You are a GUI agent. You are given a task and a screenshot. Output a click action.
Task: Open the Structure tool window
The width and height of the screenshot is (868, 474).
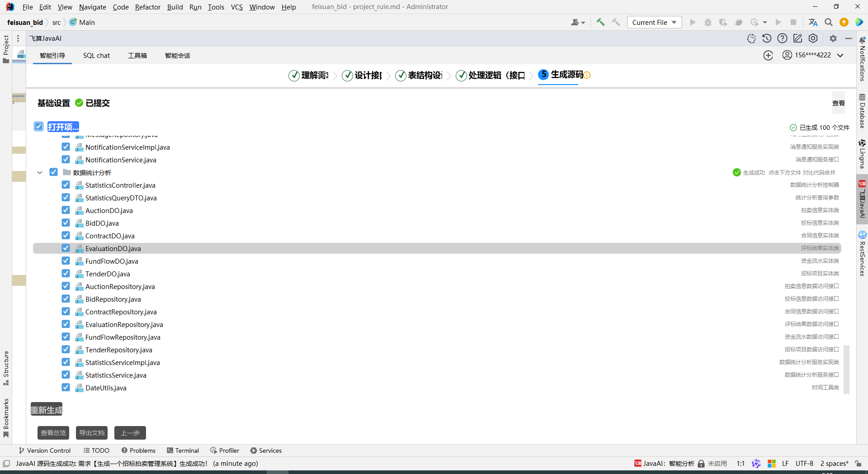pyautogui.click(x=6, y=368)
